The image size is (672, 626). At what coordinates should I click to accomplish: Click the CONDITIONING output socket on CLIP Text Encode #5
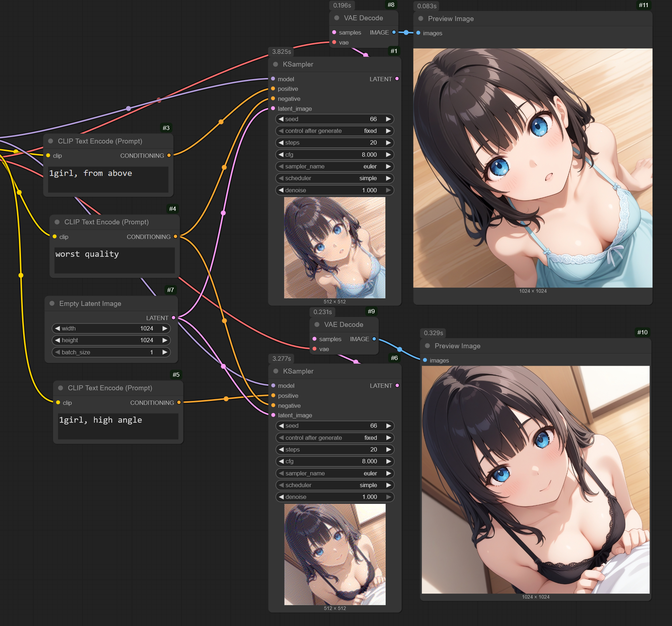pos(179,402)
